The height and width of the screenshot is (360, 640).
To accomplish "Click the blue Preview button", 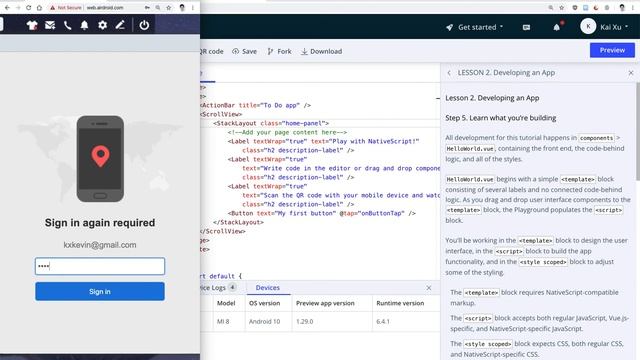I will point(612,50).
